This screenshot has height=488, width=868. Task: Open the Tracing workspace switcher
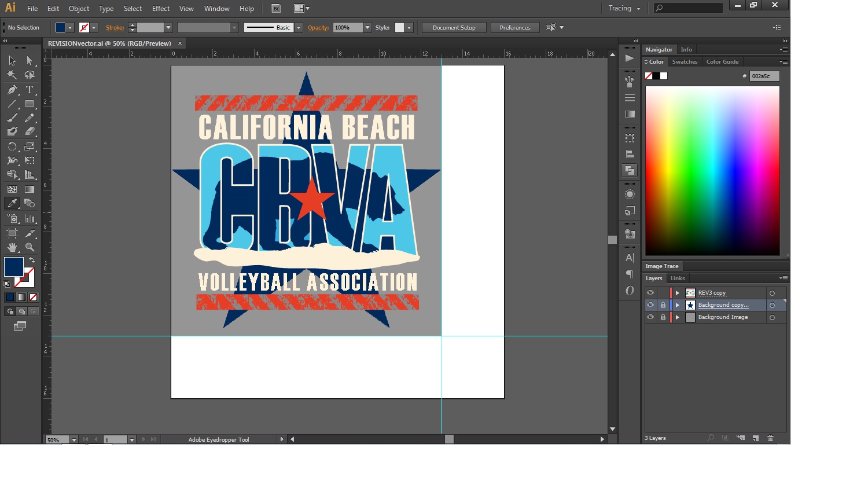pos(624,8)
